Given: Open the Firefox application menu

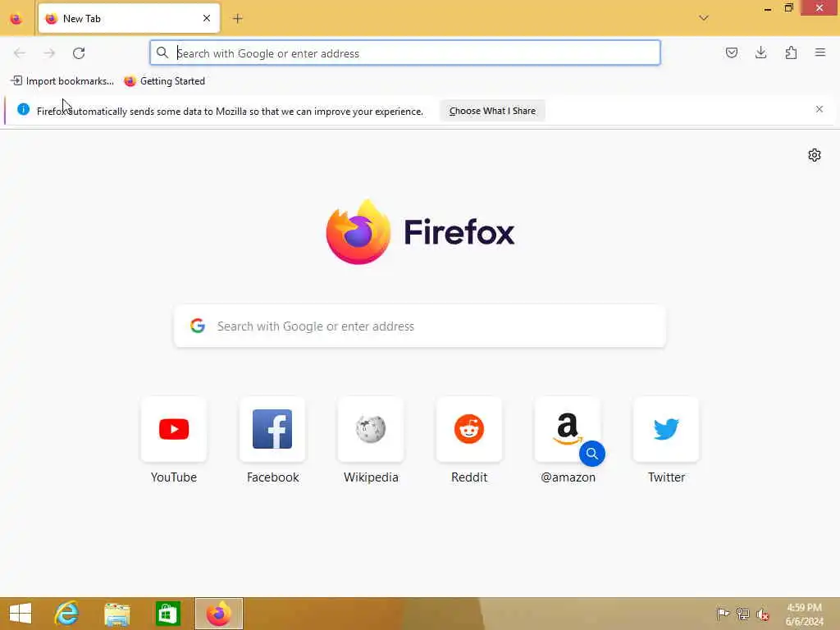Looking at the screenshot, I should tap(820, 52).
